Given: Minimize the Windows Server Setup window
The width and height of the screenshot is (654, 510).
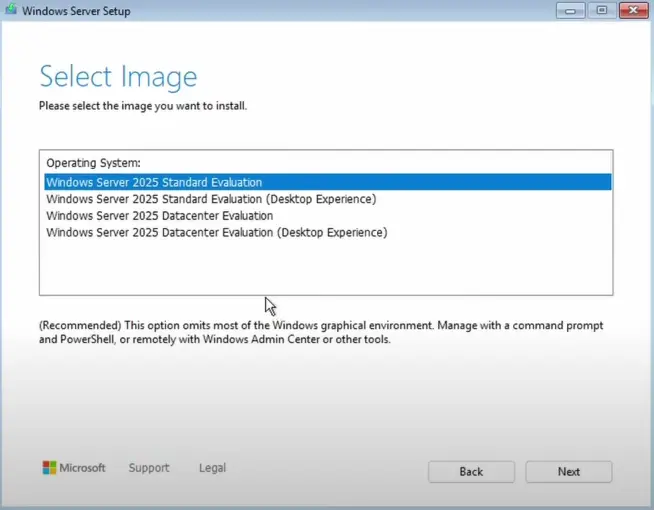Looking at the screenshot, I should (x=573, y=10).
